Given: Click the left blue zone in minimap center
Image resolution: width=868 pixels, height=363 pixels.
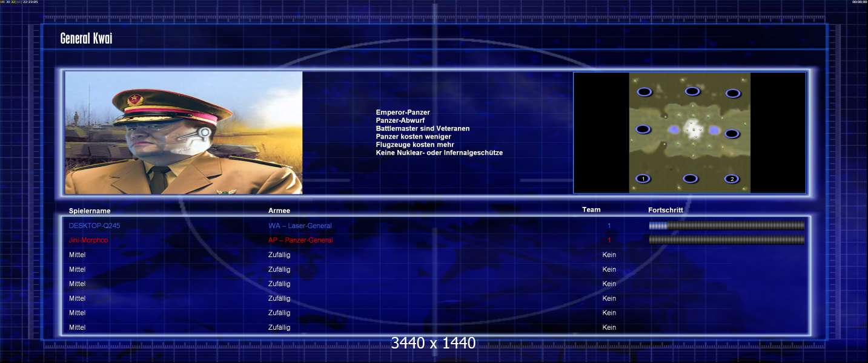Looking at the screenshot, I should 674,129.
